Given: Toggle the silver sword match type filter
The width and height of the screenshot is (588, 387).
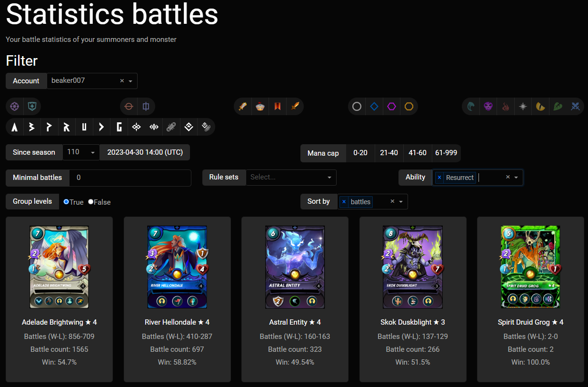Looking at the screenshot, I should coord(243,107).
